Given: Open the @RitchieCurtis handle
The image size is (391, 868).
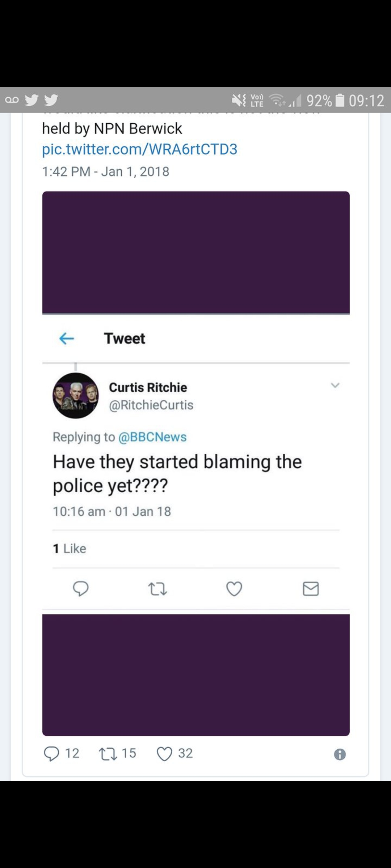Looking at the screenshot, I should [x=151, y=405].
